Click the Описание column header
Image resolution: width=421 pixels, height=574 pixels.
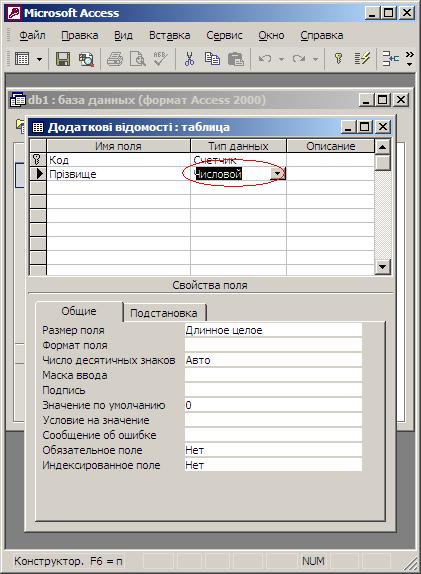pos(331,146)
